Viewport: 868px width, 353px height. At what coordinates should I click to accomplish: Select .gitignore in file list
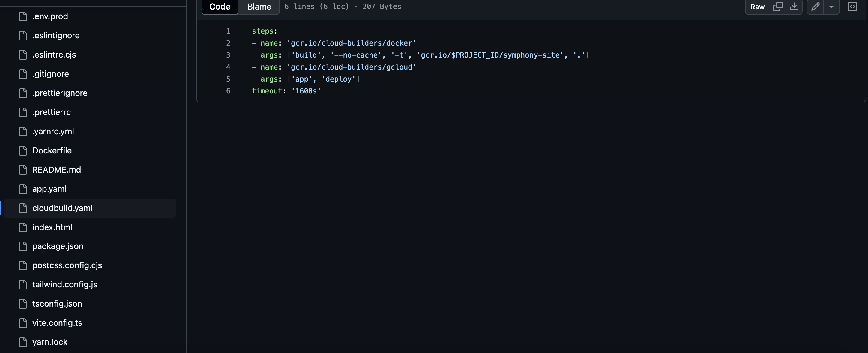coord(51,74)
